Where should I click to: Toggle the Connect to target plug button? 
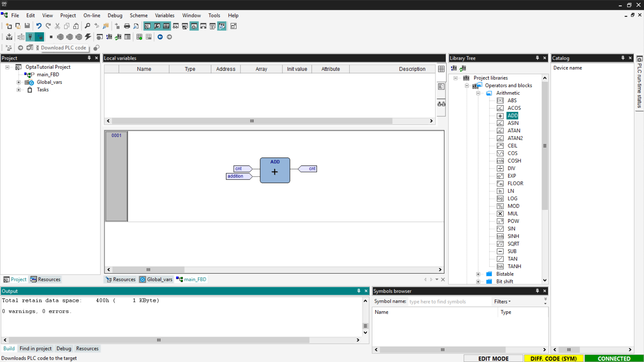pos(30,37)
